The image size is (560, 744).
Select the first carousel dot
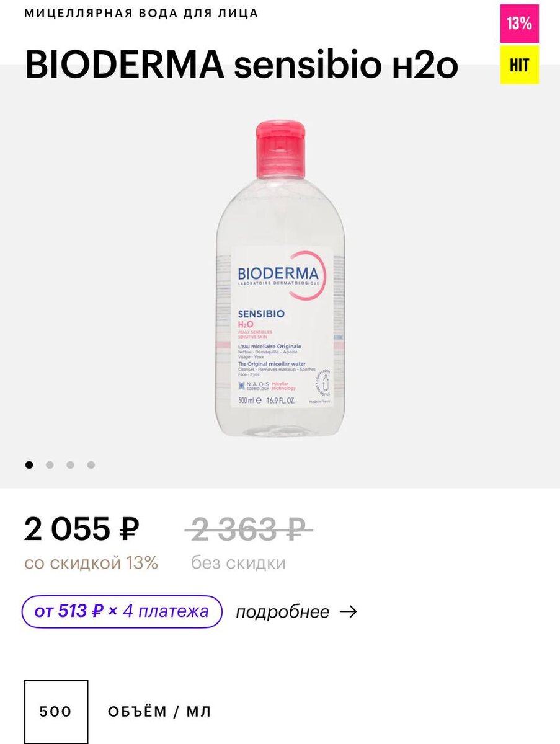coord(29,465)
